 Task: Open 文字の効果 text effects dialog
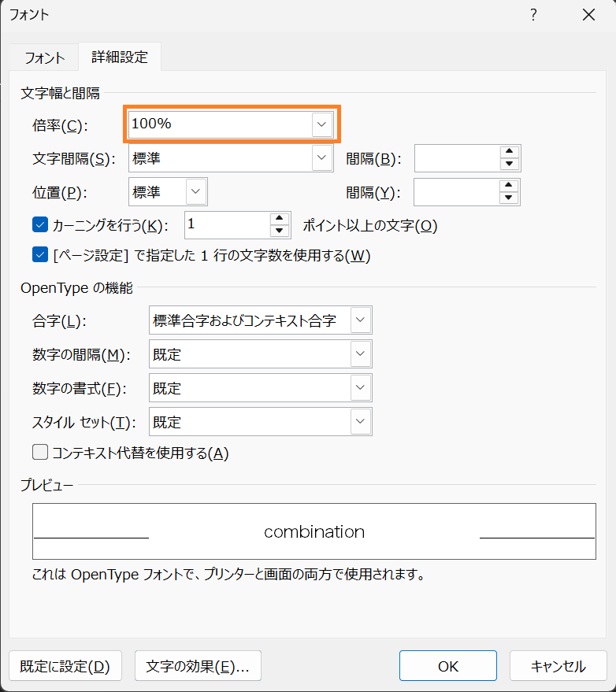tap(198, 666)
